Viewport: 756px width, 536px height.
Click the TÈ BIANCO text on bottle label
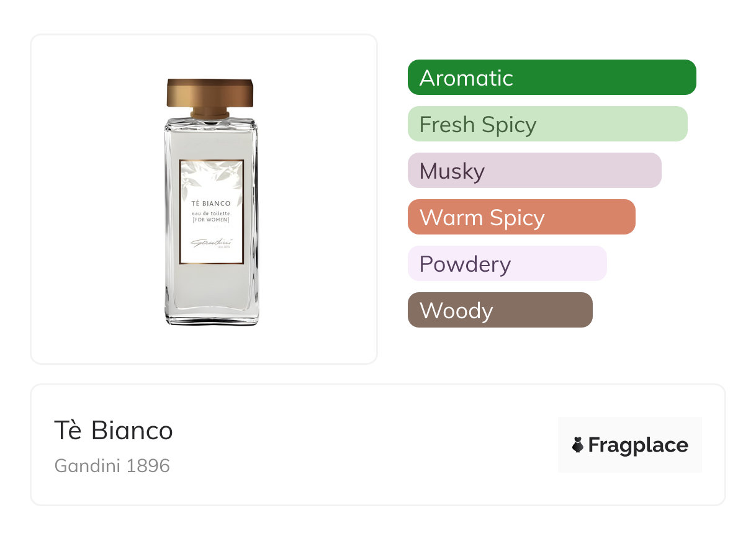coord(211,203)
